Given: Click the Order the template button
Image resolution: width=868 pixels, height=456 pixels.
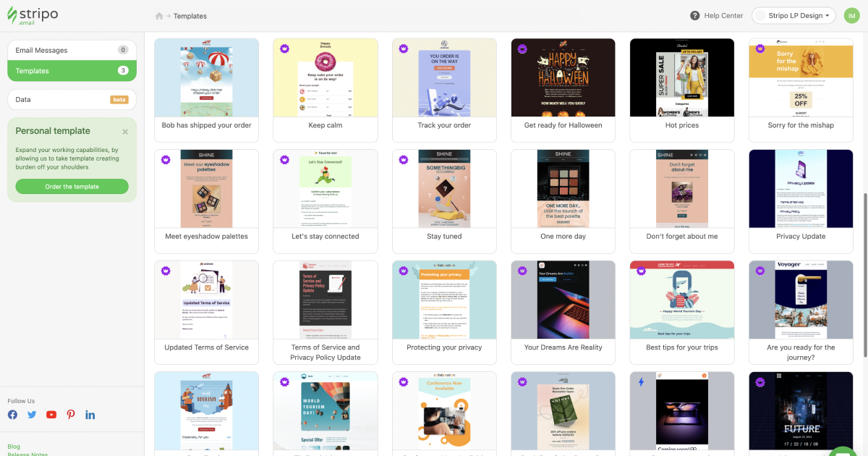Looking at the screenshot, I should pos(72,187).
